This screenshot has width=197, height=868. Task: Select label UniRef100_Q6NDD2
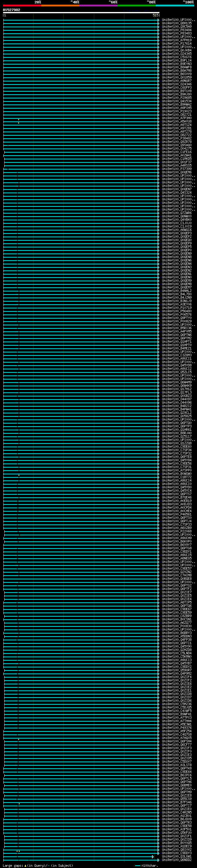pos(177,860)
